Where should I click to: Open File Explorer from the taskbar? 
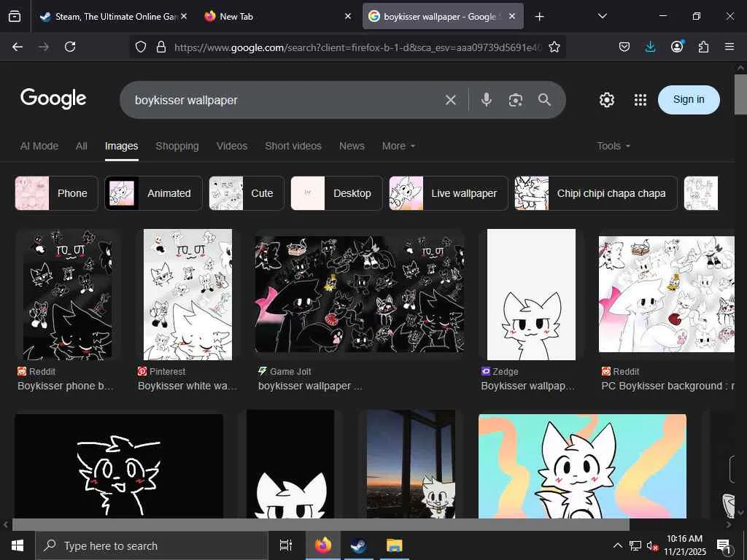coord(394,545)
